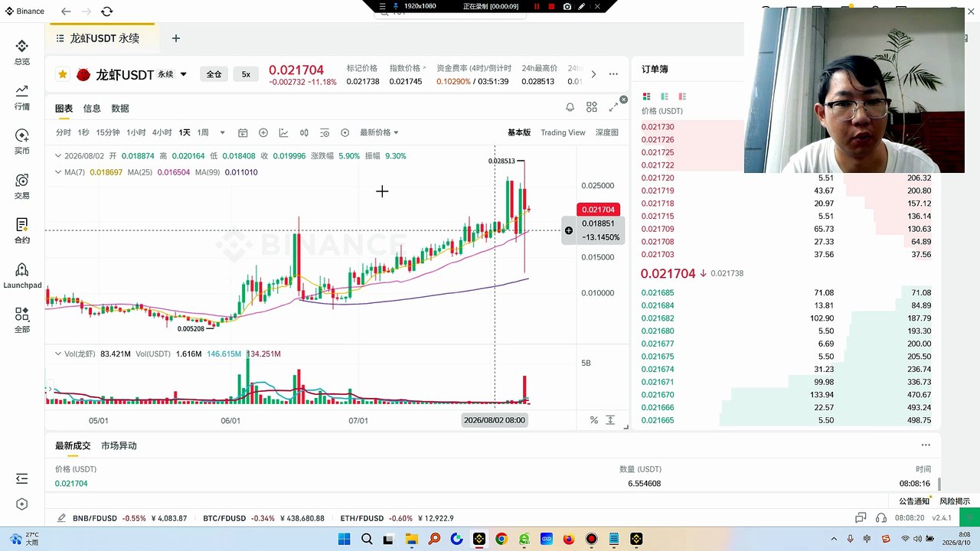Switch the candlestick chart style icon
Screen dimensions: 980x551
coord(304,132)
